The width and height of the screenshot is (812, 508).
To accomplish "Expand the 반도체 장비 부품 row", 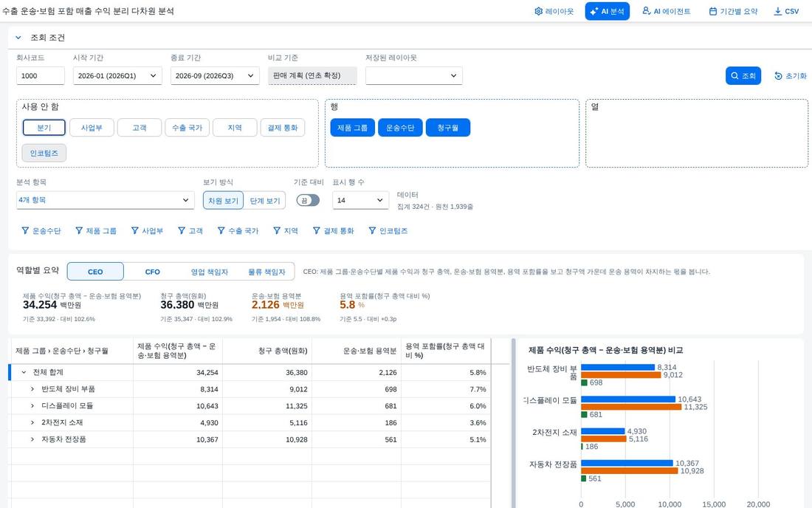I will (x=32, y=389).
